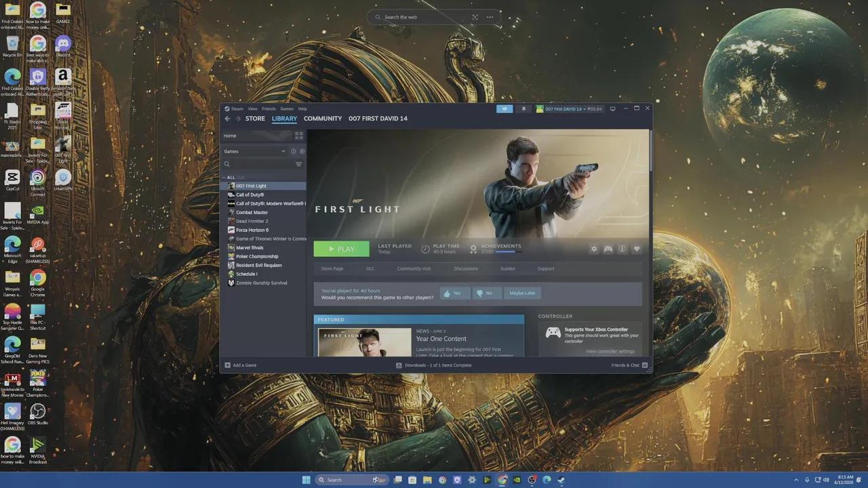Show game info icon
This screenshot has width=868, height=488.
tap(622, 249)
